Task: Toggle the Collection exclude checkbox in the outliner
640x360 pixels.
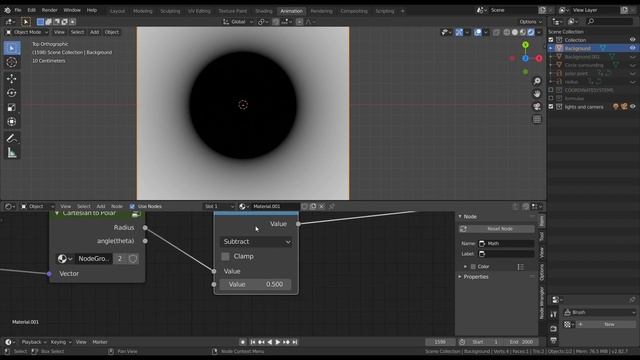Action: 551,40
